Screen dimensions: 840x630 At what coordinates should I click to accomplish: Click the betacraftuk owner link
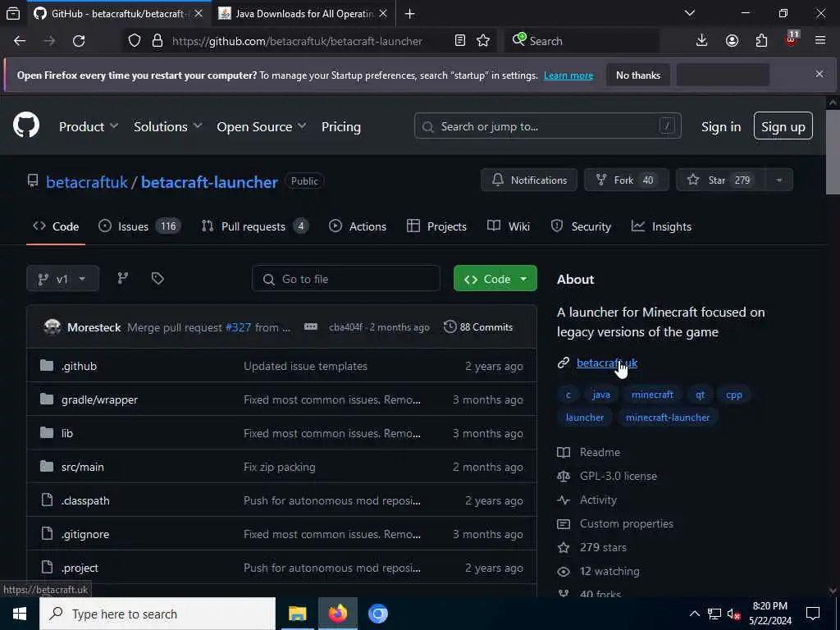pyautogui.click(x=87, y=182)
